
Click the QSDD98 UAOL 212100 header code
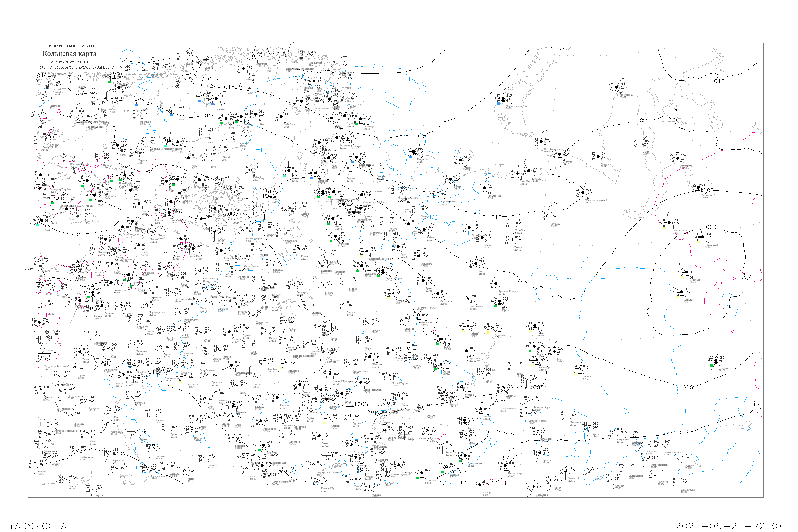pos(72,46)
